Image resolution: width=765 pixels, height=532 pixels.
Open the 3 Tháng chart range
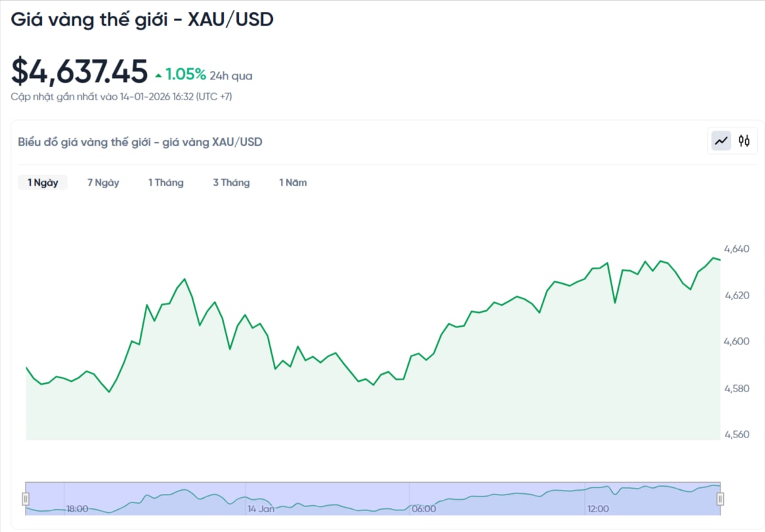tap(231, 182)
